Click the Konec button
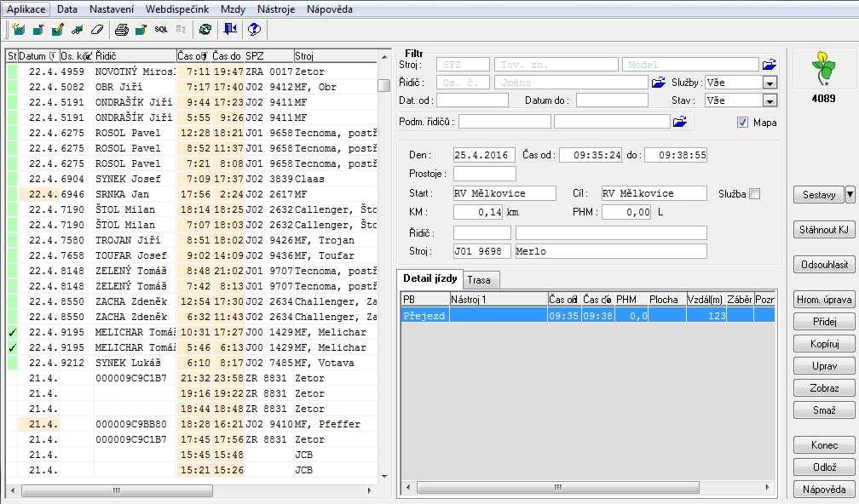Viewport: 859px width, 504px height. (x=824, y=445)
